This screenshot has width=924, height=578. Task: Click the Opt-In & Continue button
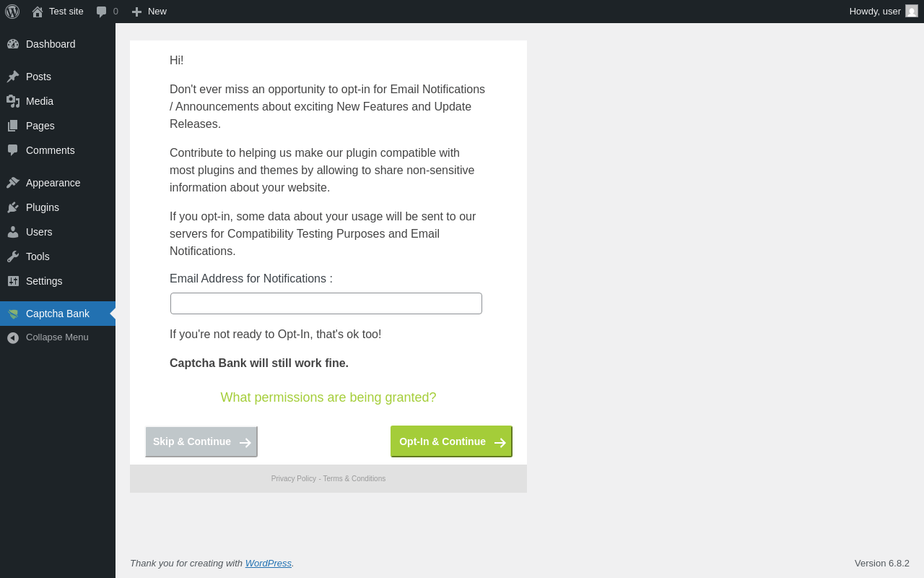451,441
